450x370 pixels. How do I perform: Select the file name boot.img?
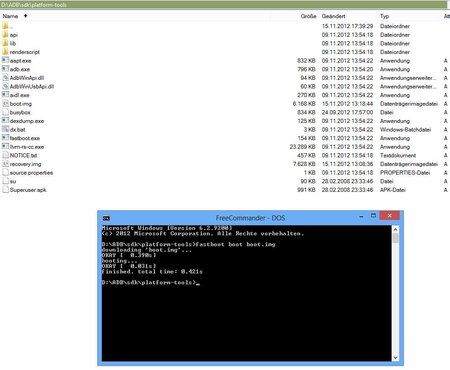click(21, 104)
